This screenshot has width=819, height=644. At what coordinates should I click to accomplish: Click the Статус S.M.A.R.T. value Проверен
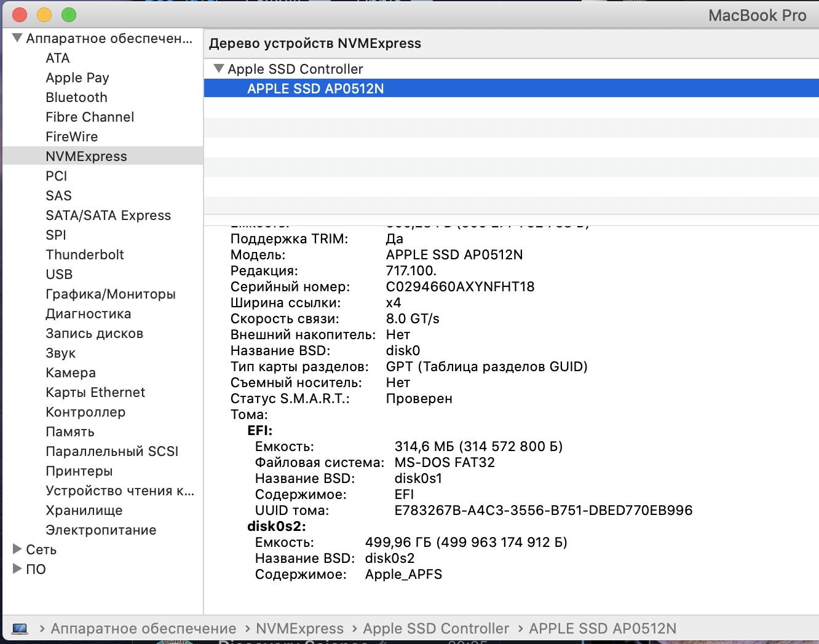(419, 398)
